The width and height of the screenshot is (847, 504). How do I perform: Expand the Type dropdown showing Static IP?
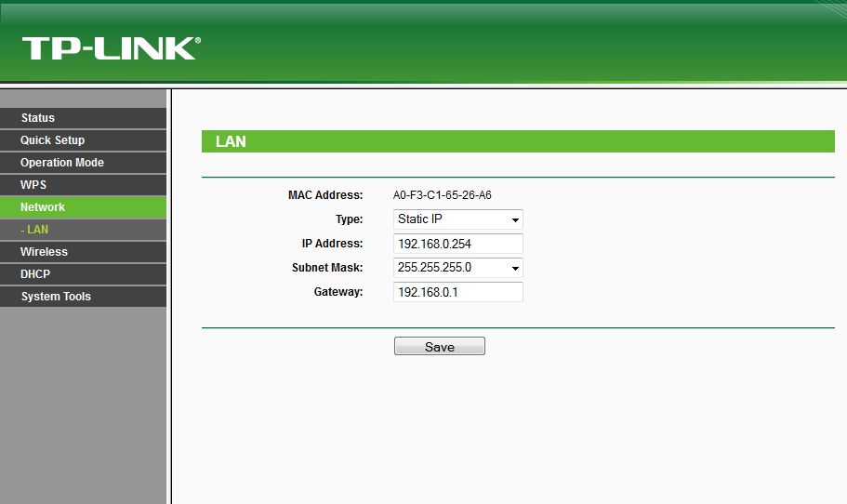point(458,219)
